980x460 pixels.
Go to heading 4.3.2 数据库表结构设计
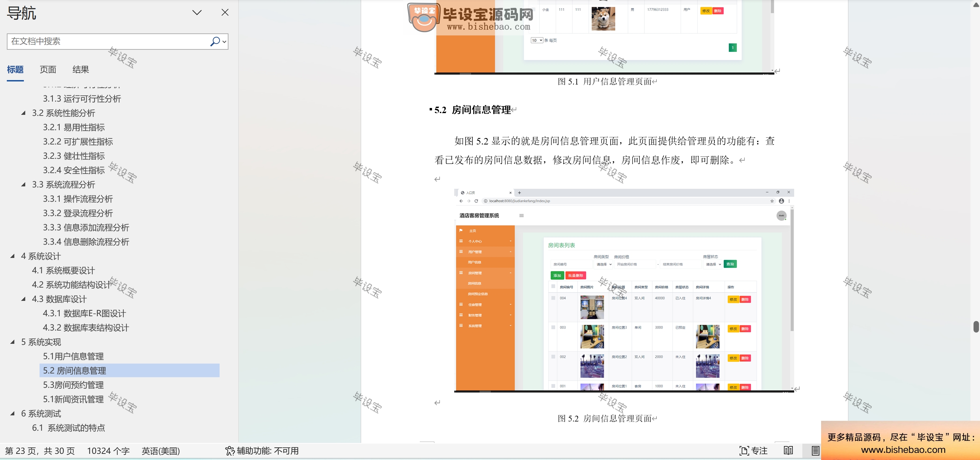(86, 328)
